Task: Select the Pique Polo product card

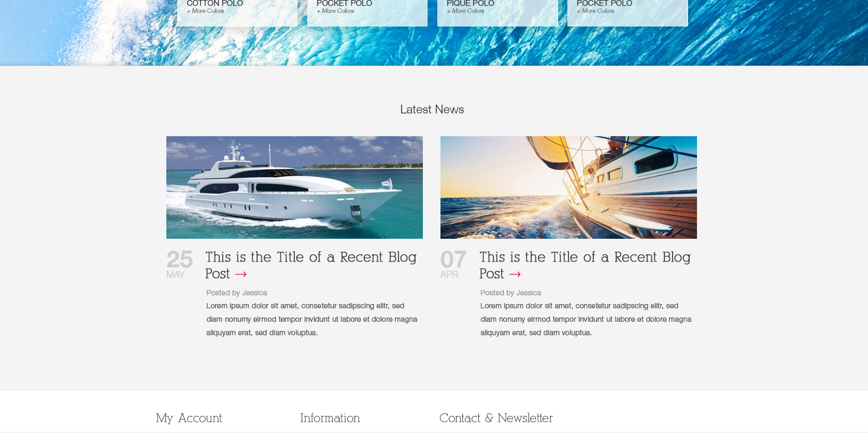Action: [x=497, y=13]
